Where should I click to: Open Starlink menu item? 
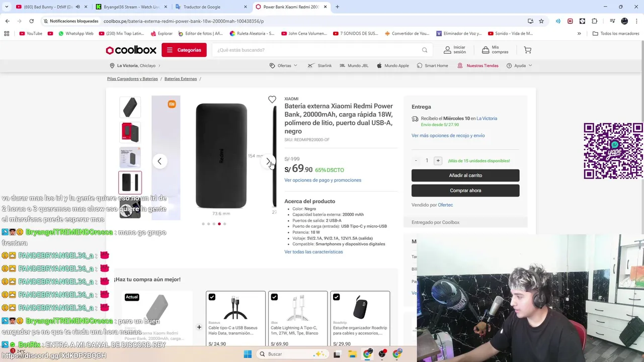pos(319,66)
